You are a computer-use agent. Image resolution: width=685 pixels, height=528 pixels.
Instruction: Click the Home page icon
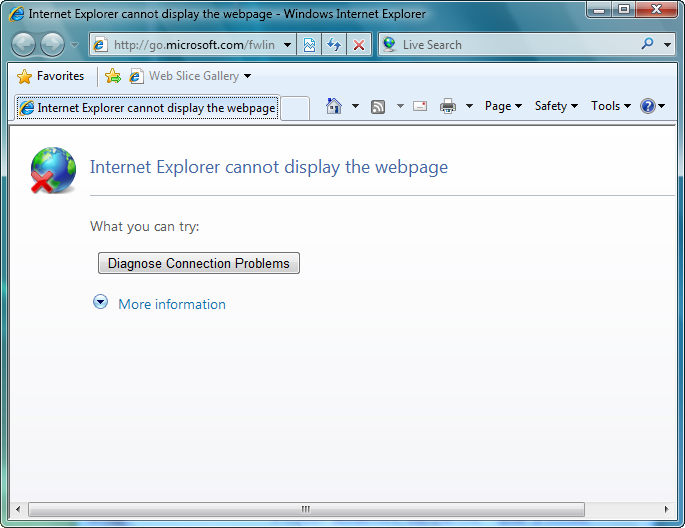334,106
